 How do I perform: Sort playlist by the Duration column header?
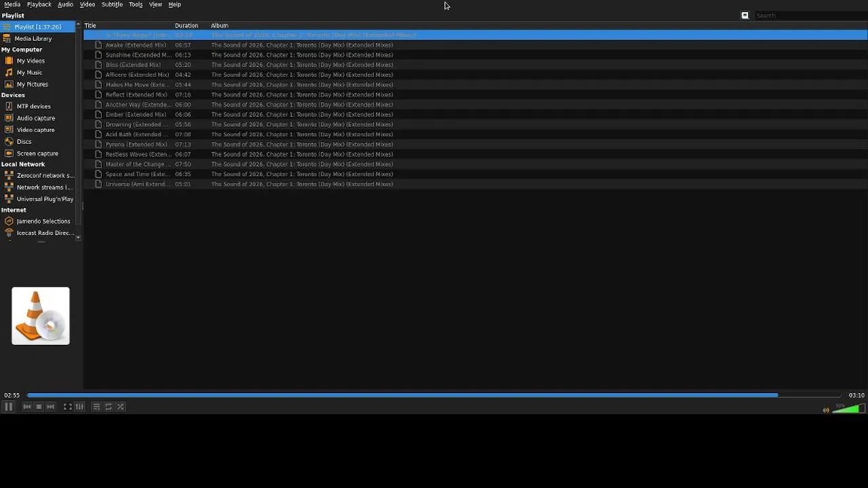[191, 26]
